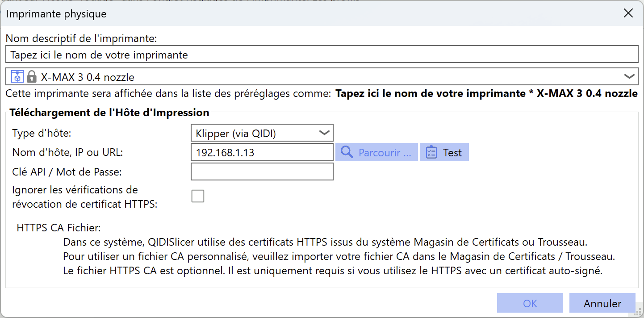Screen dimensions: 644x318
Task: Click the 'Klipper (via QIDI)' combo box text
Action: (236, 133)
